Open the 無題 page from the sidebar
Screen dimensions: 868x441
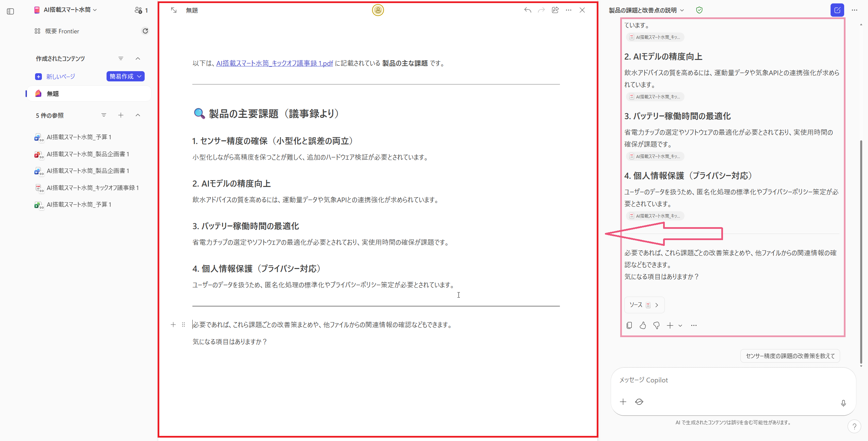53,93
